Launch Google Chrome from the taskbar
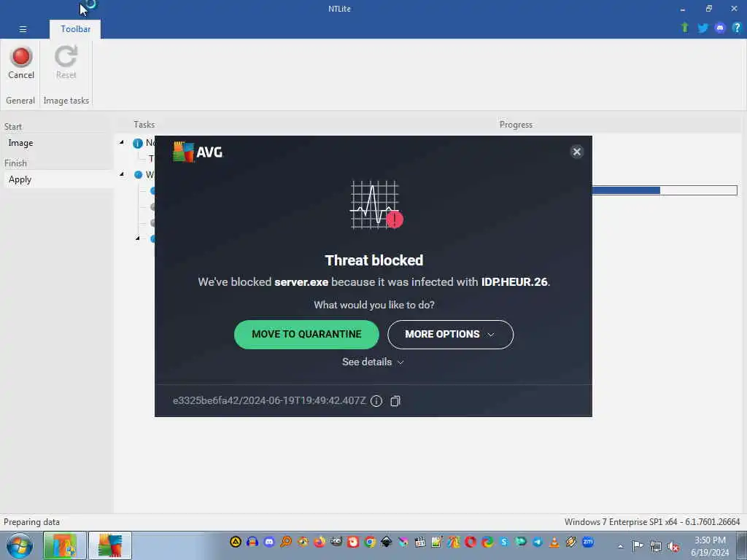747x560 pixels. [x=370, y=542]
